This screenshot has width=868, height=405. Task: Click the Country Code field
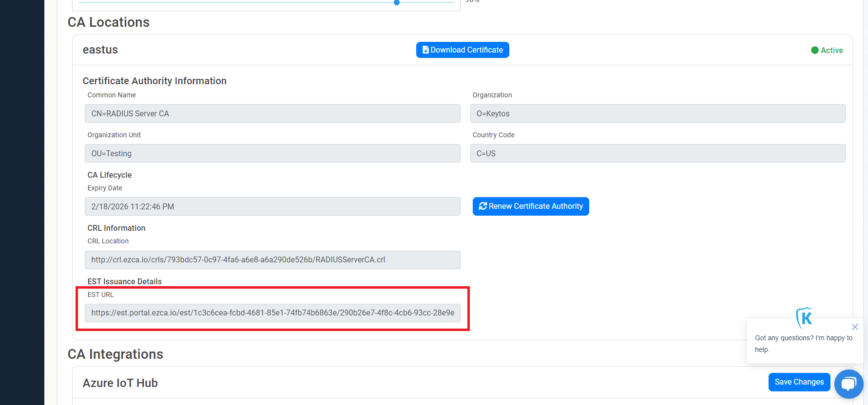(x=657, y=153)
